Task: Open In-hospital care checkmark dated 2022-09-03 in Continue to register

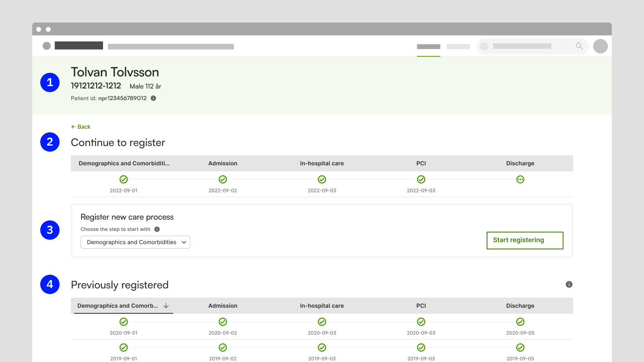Action: point(322,179)
